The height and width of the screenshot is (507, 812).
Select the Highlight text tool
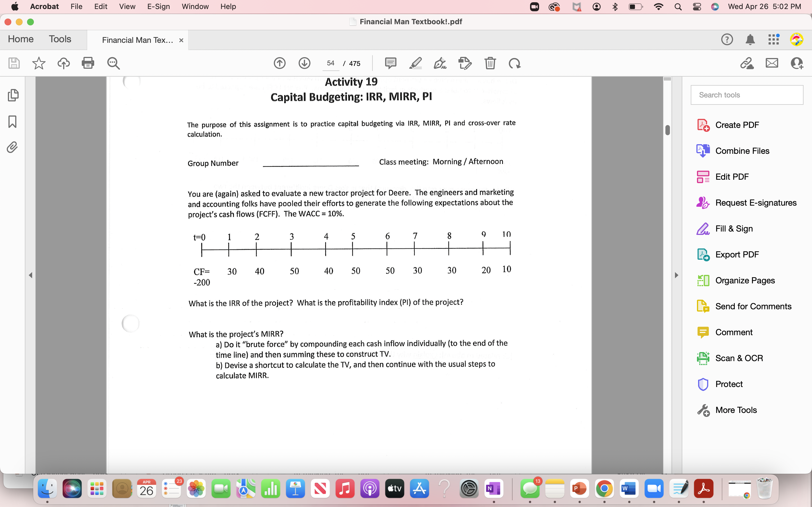pyautogui.click(x=415, y=63)
